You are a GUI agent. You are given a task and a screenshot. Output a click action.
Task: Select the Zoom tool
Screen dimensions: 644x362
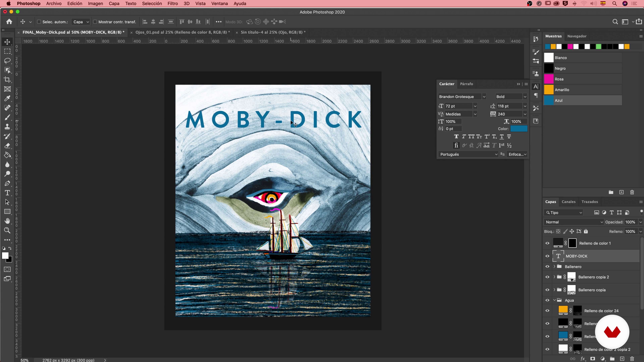click(x=7, y=230)
